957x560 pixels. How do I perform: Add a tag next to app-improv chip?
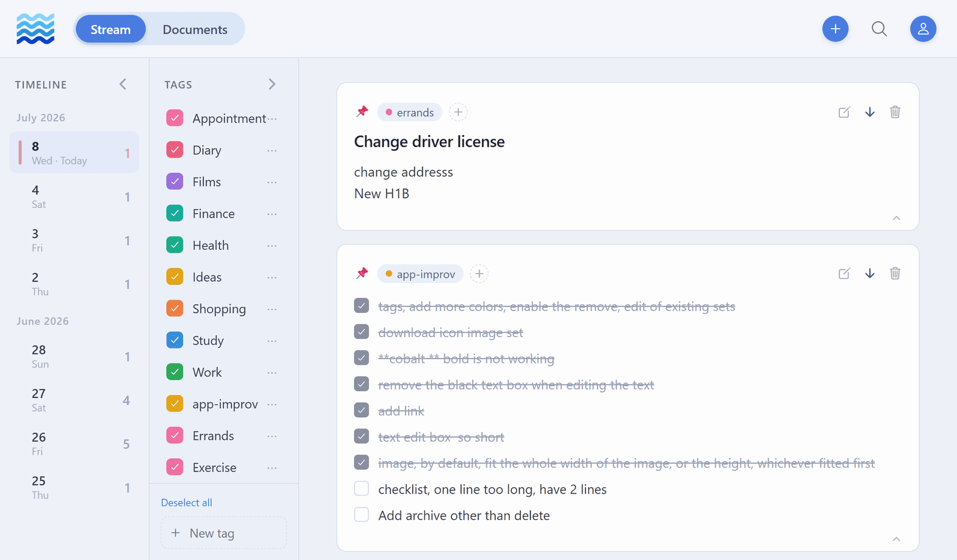tap(479, 274)
